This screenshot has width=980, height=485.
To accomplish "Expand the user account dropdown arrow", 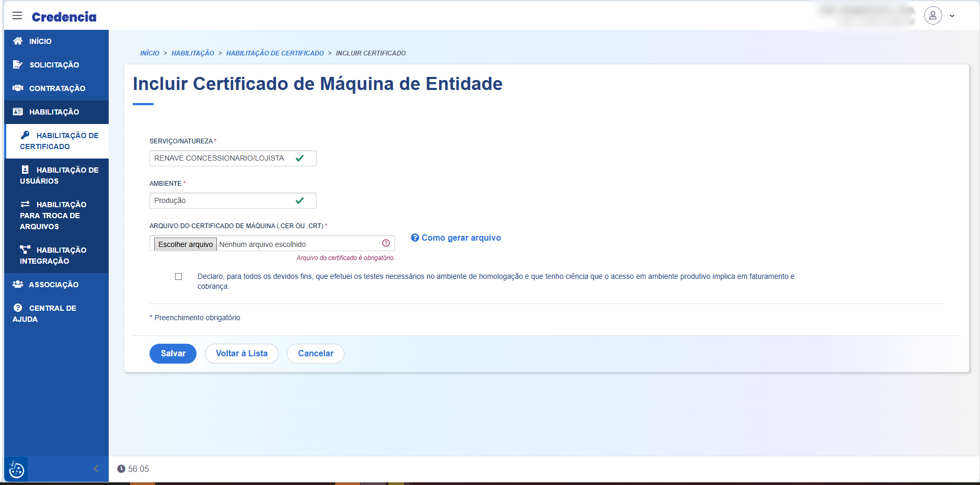I will click(x=952, y=16).
